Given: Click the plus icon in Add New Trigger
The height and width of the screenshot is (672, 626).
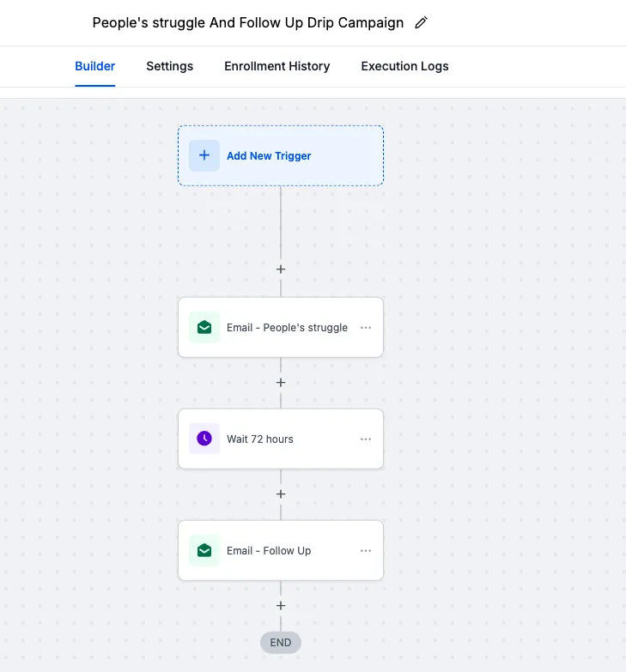Looking at the screenshot, I should [x=204, y=155].
